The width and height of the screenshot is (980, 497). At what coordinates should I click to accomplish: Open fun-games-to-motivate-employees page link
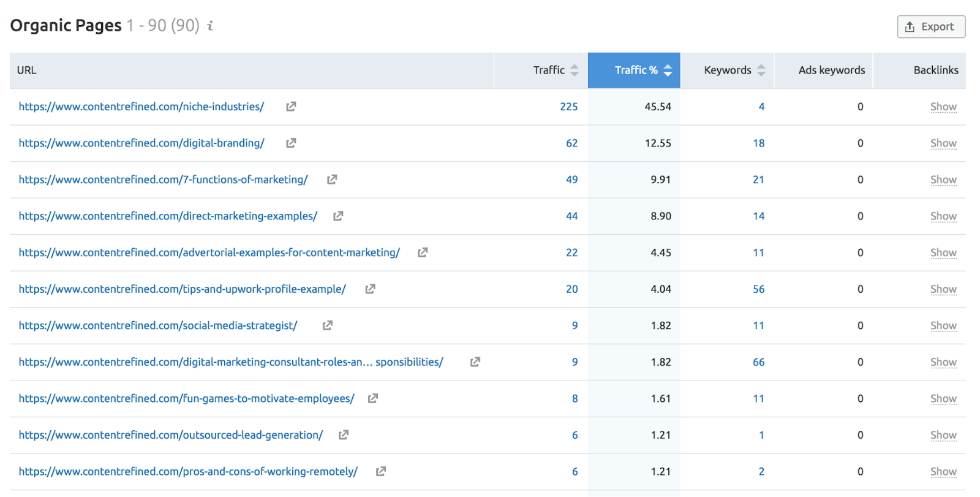tap(186, 398)
